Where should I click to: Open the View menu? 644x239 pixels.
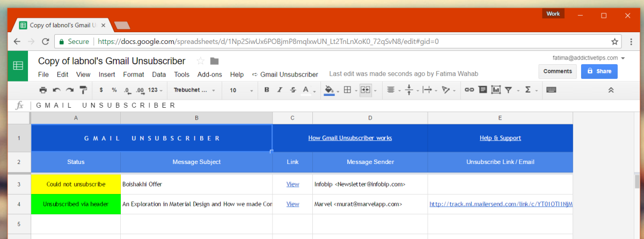tap(83, 74)
